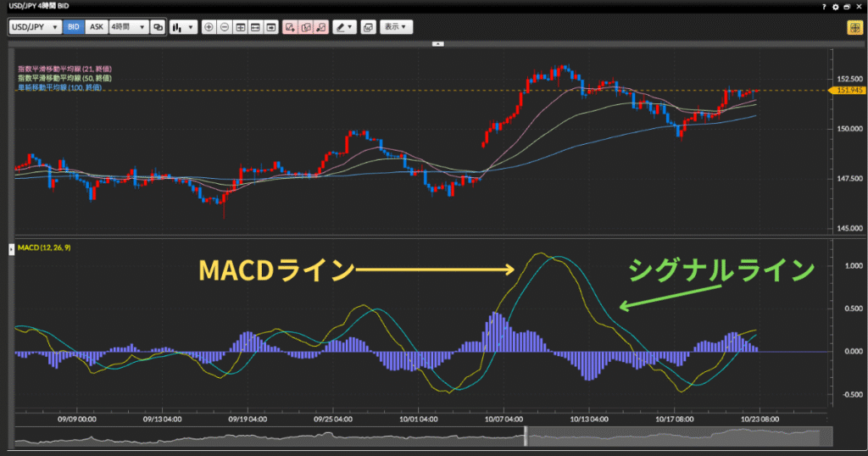
Task: Switch price display to ASK
Action: 97,27
